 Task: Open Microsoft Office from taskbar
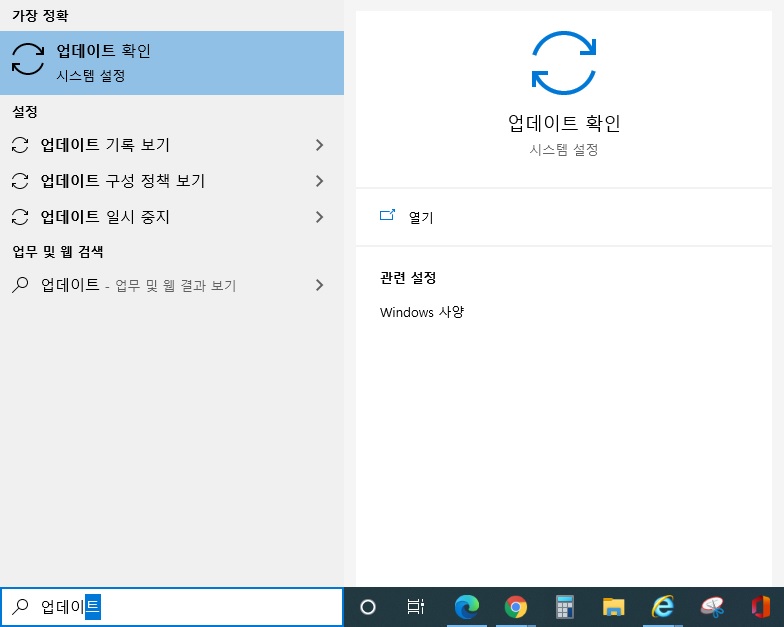[x=760, y=607]
